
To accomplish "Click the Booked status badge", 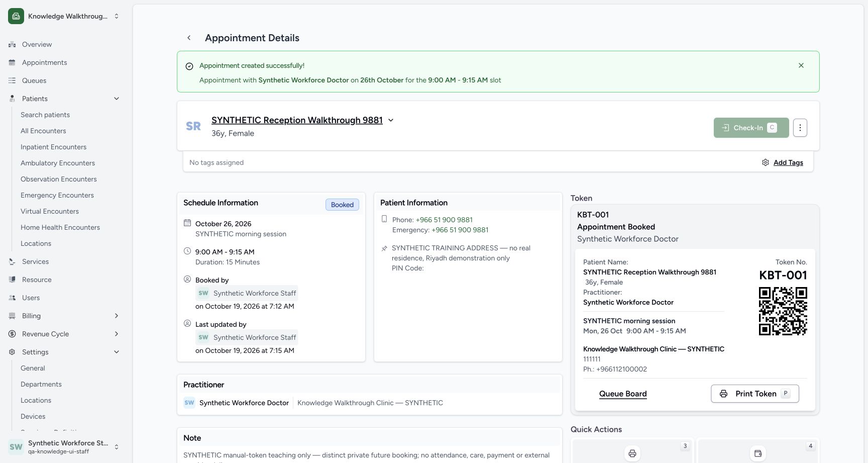I will tap(342, 205).
